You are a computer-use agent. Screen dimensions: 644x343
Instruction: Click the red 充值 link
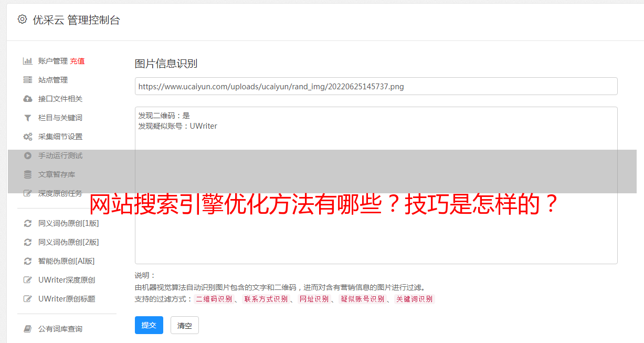pyautogui.click(x=77, y=61)
